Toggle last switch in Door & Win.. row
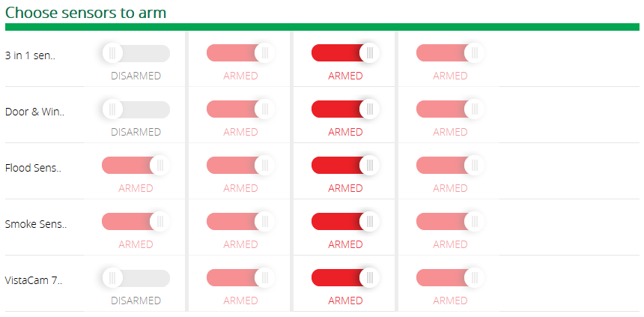Image resolution: width=644 pixels, height=317 pixels. coord(450,109)
